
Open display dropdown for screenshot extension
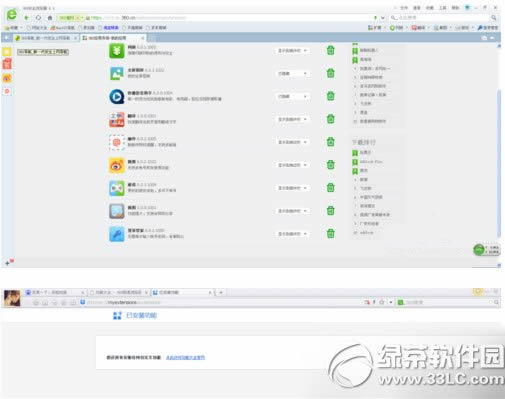point(292,142)
